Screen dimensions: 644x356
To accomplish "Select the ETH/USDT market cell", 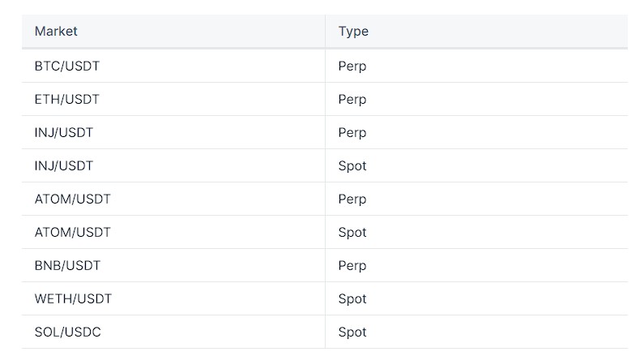I will (x=67, y=100).
